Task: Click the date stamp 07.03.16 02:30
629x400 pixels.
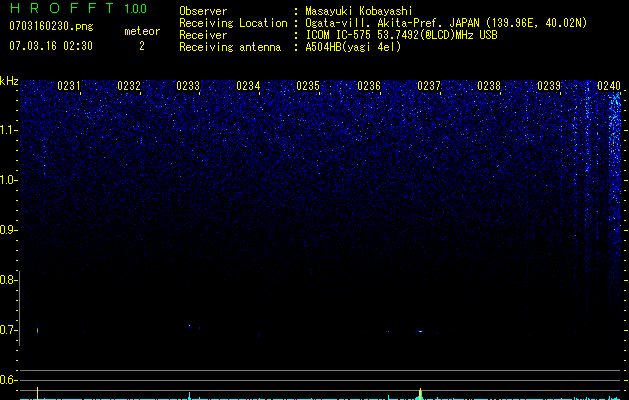Action: (x=51, y=46)
